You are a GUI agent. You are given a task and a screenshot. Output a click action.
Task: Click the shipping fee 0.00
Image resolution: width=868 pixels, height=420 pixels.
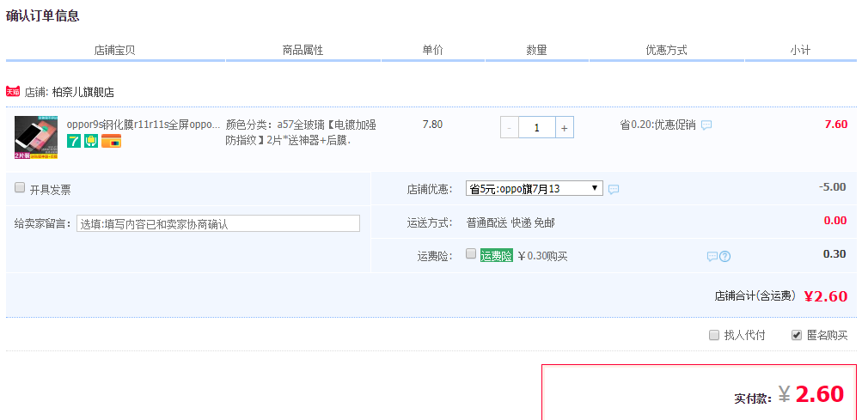point(835,221)
